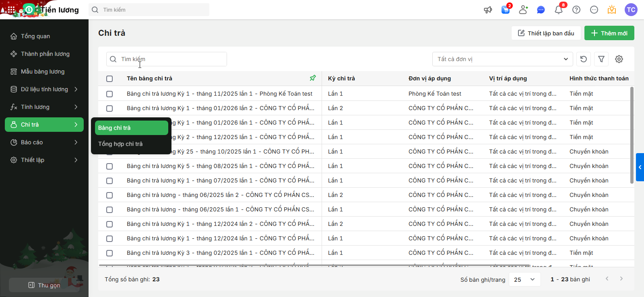Check row for tháng 06/2025 lần 1
The image size is (644, 297).
pos(109,210)
